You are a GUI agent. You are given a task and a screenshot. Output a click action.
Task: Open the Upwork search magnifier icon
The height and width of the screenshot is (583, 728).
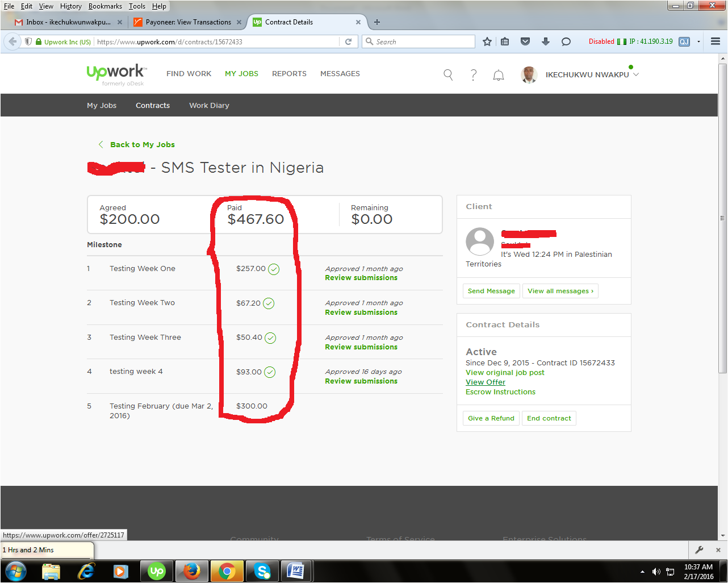(448, 75)
